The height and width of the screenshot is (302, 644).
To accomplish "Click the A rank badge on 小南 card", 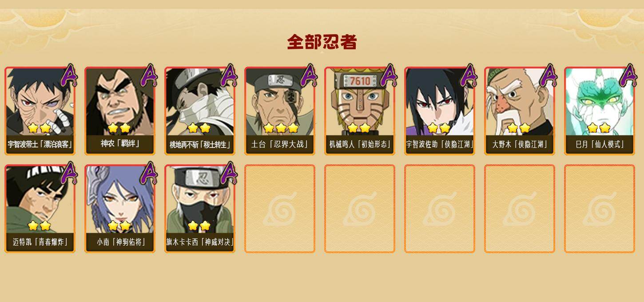I will tap(148, 173).
